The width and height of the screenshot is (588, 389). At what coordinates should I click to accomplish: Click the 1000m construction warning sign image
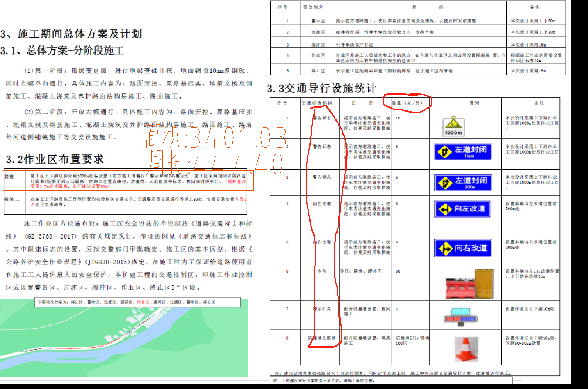tap(454, 126)
